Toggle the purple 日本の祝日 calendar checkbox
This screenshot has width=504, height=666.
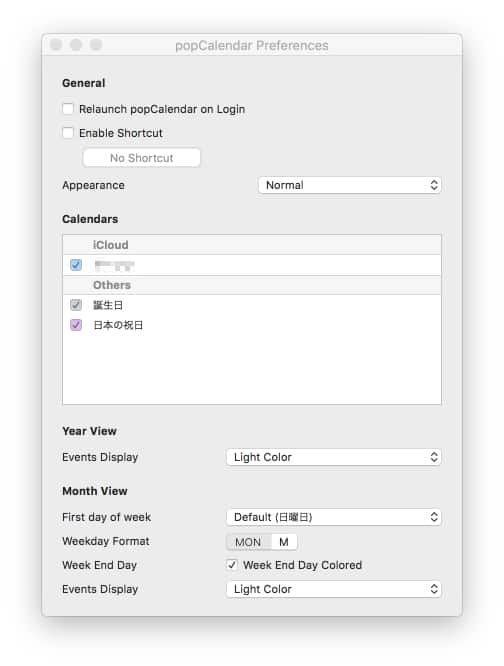[x=76, y=325]
